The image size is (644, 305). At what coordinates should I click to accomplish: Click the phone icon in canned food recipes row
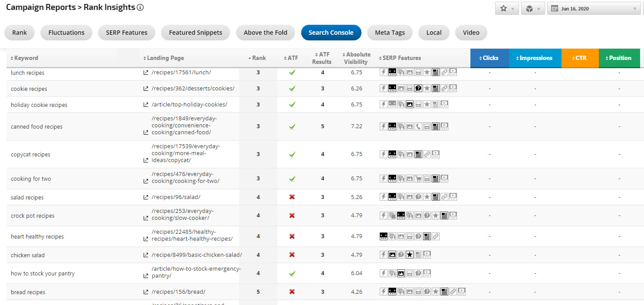[x=418, y=126]
